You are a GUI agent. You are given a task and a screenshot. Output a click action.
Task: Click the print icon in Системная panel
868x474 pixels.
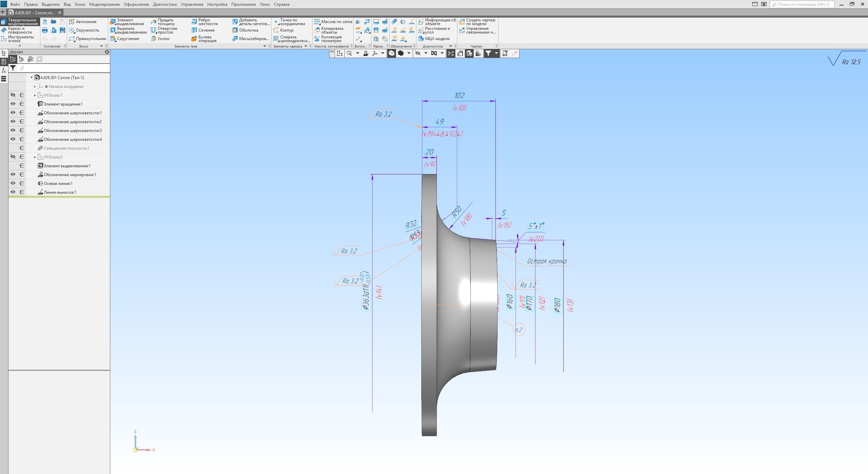pos(45,30)
